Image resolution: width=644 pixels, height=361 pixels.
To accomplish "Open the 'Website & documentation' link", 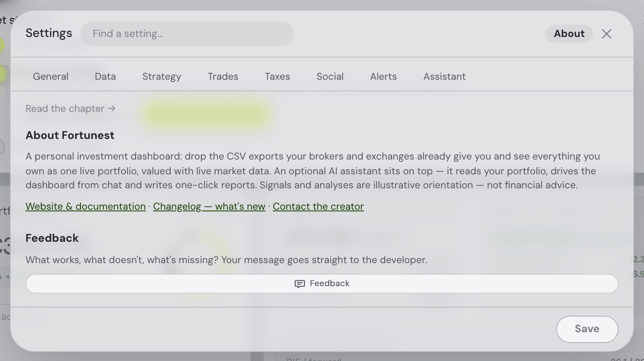I will [x=85, y=206].
